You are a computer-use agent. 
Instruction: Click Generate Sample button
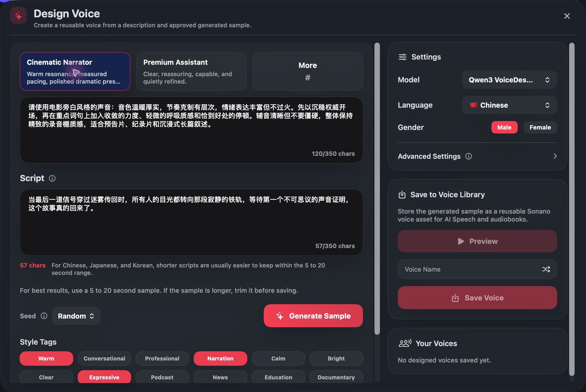pos(313,316)
